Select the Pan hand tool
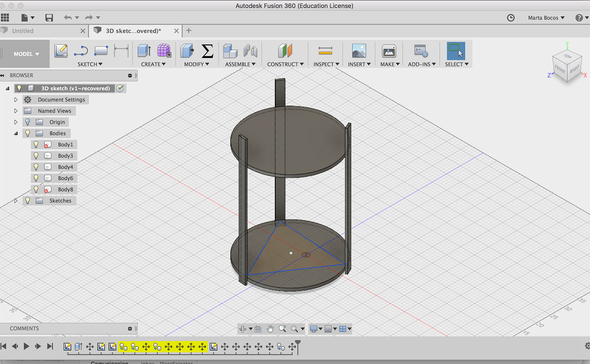 [x=270, y=329]
